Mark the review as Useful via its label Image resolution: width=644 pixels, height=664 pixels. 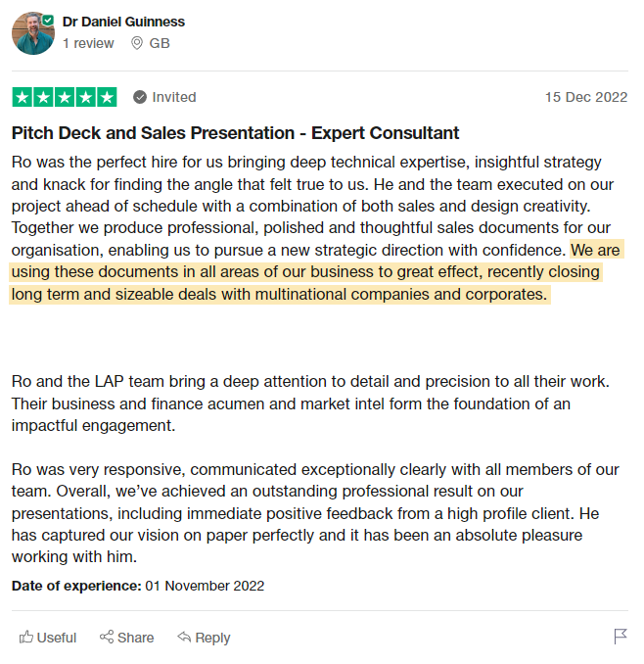(57, 638)
